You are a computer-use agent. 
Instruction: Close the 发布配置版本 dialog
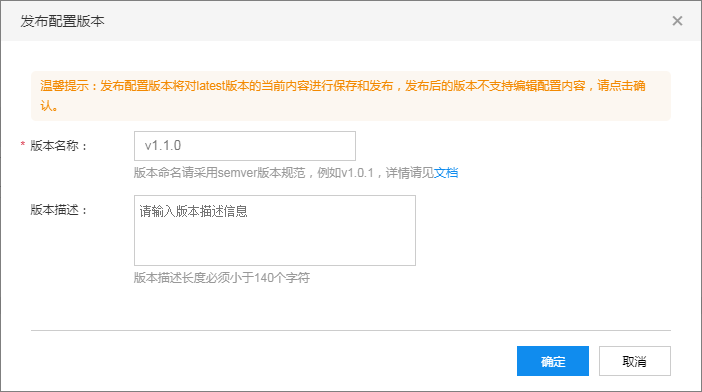point(677,21)
